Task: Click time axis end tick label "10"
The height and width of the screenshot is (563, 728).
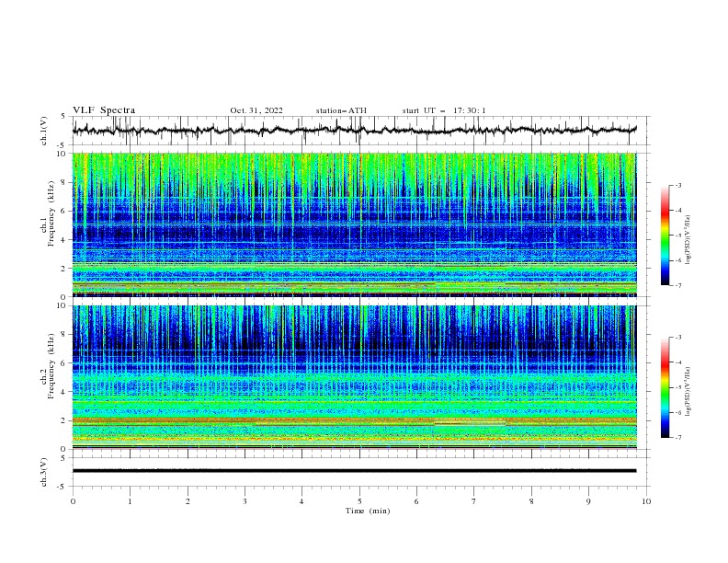Action: tap(646, 501)
